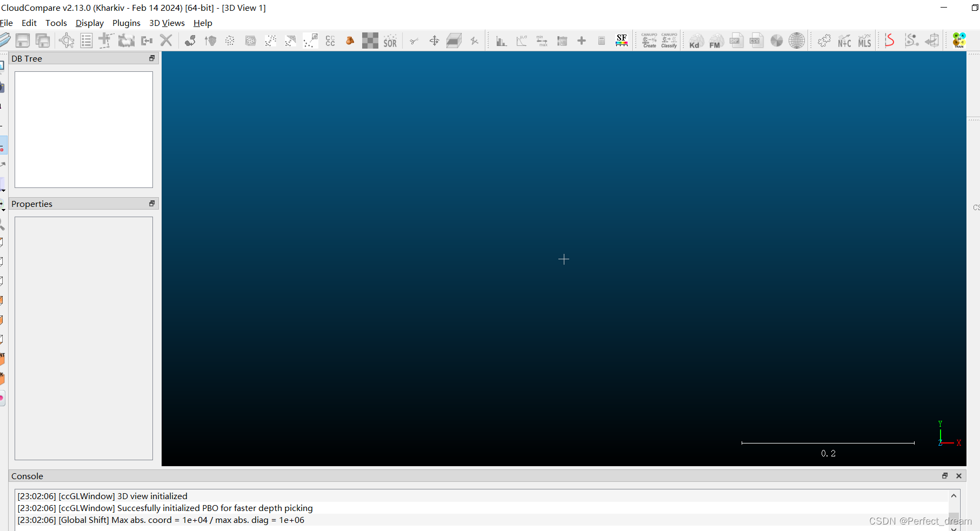Click the red S curve icon
This screenshot has width=980, height=531.
point(889,41)
